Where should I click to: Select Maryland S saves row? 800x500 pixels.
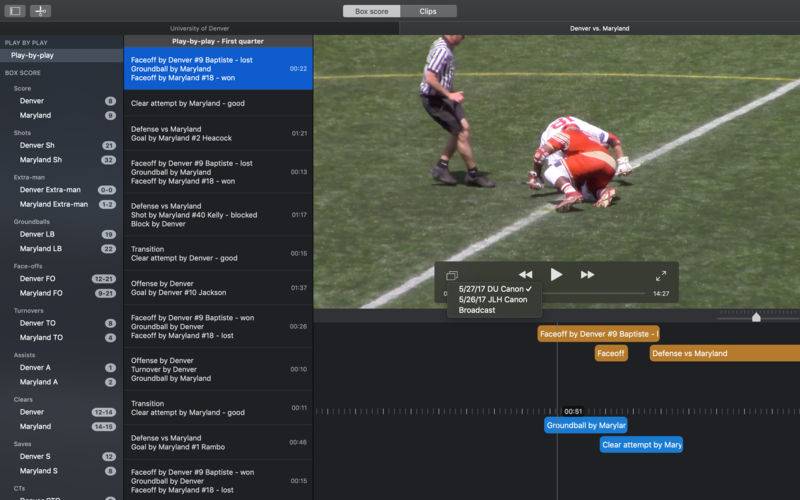pyautogui.click(x=61, y=470)
